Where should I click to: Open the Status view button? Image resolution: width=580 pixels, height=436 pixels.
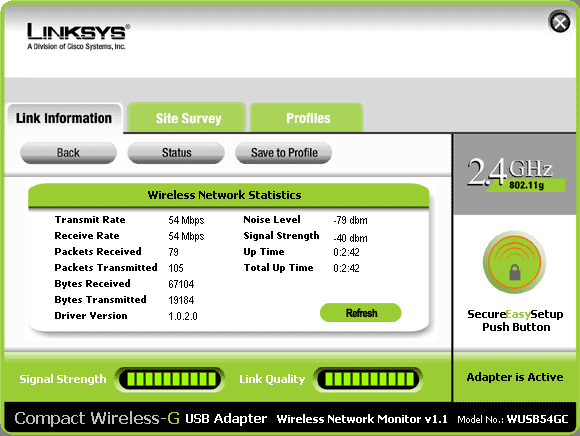point(176,153)
